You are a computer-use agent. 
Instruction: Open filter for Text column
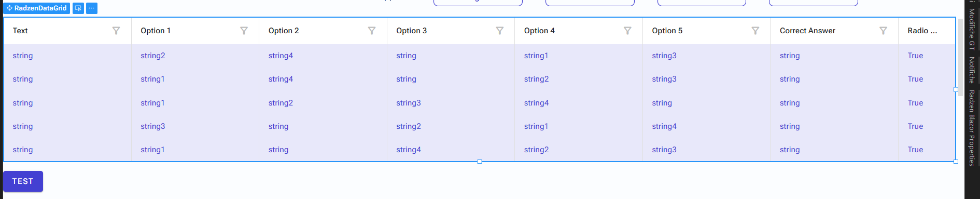click(116, 31)
